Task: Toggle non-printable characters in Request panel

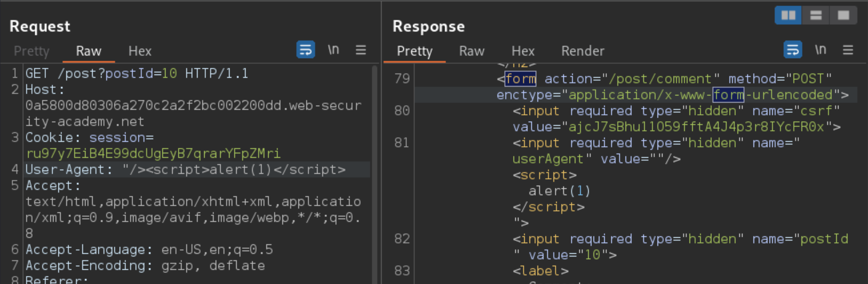Action: pos(334,50)
